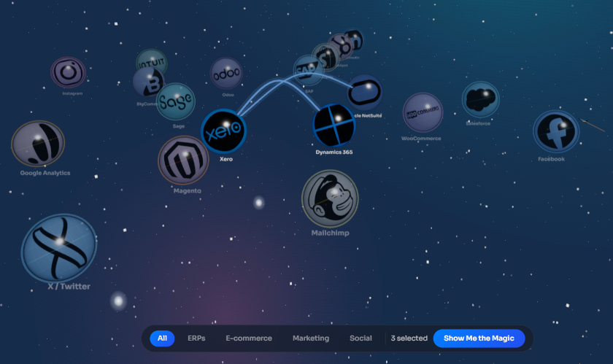
Task: Click the "Facebook" label text
Action: click(551, 159)
